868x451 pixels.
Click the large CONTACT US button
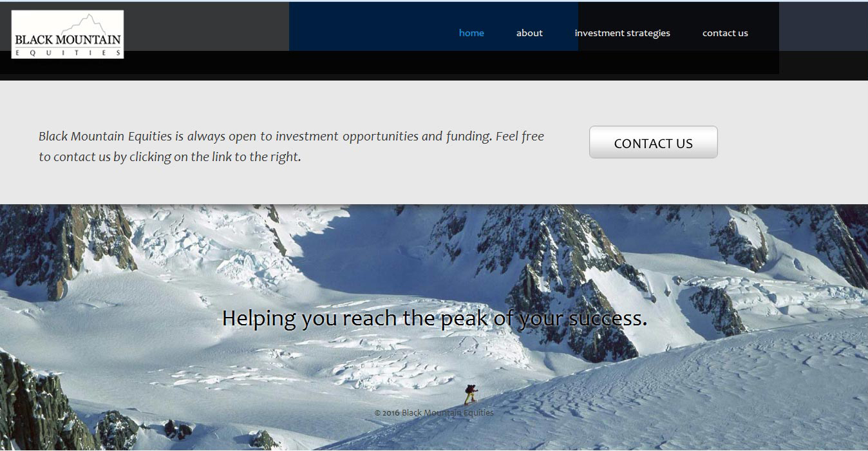click(x=653, y=142)
